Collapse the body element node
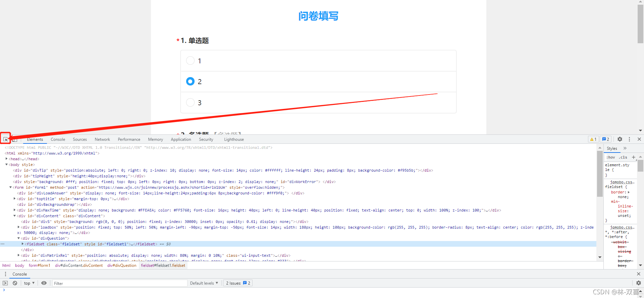Screen dimensions: 644x298 click(6, 165)
